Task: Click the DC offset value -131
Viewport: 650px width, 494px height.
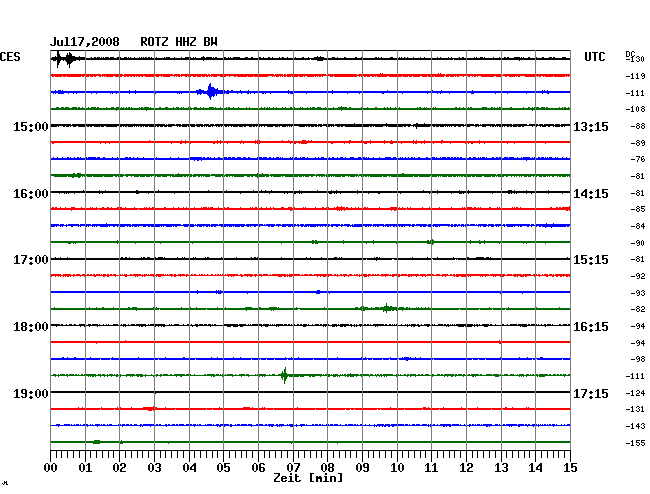Action: tap(635, 409)
